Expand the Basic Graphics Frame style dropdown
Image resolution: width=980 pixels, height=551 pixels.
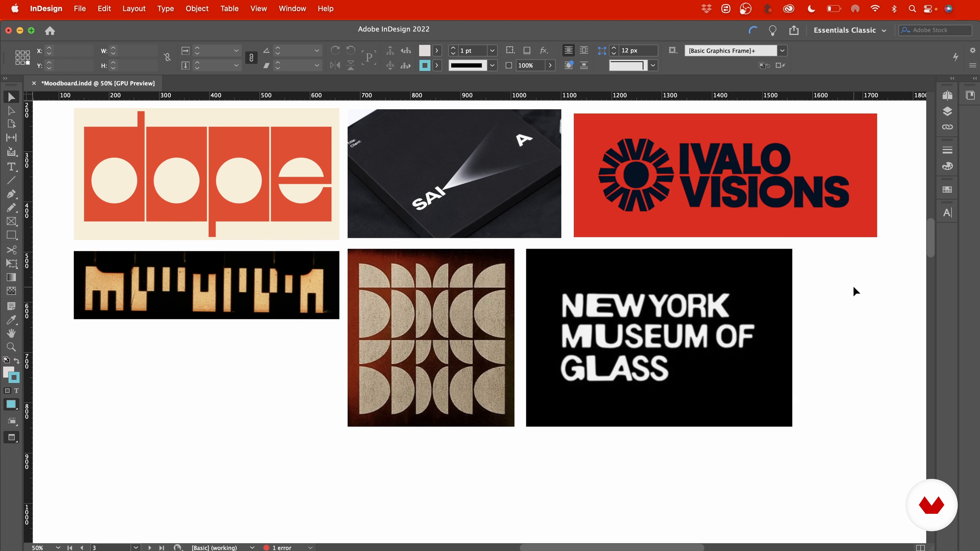click(782, 51)
